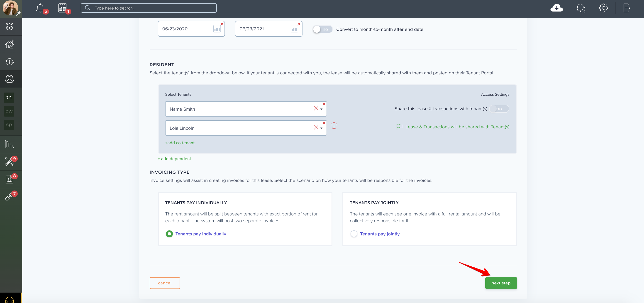This screenshot has width=644, height=303.
Task: Click the + add dependent link
Action: (x=174, y=159)
